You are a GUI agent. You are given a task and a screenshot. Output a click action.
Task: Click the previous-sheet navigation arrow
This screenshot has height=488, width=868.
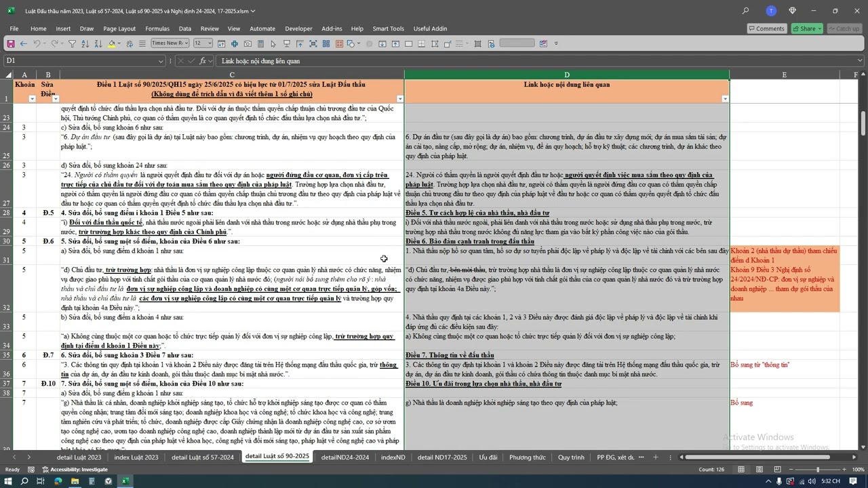click(14, 457)
